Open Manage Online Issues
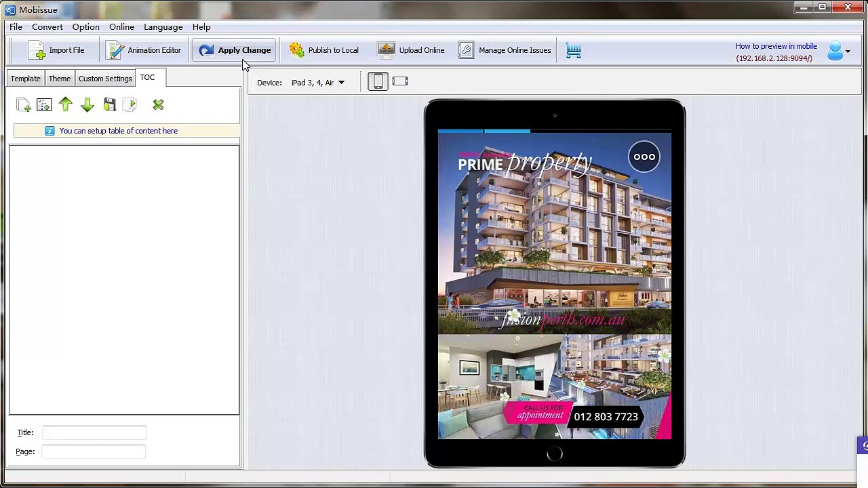Image resolution: width=868 pixels, height=488 pixels. pyautogui.click(x=505, y=50)
